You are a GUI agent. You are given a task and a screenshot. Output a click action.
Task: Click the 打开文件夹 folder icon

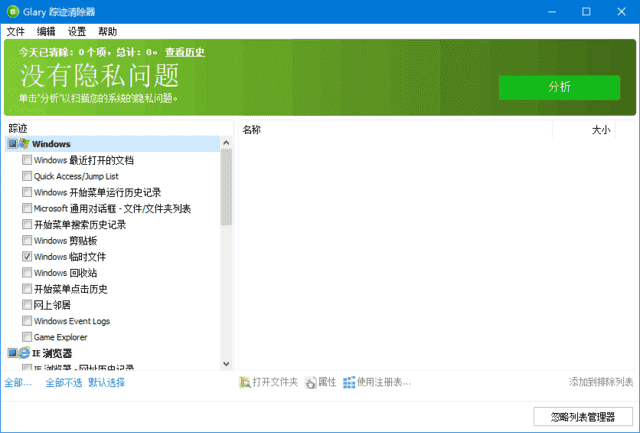pos(245,382)
